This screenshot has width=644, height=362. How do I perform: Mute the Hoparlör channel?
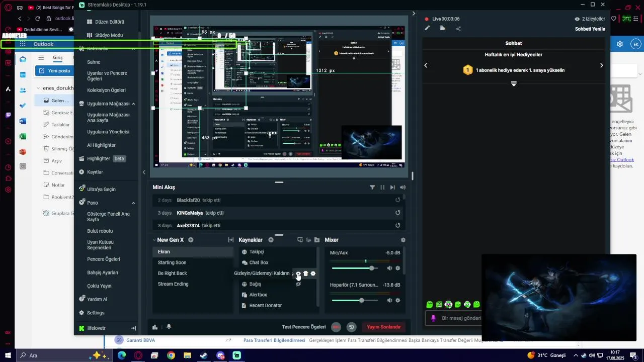click(x=389, y=300)
